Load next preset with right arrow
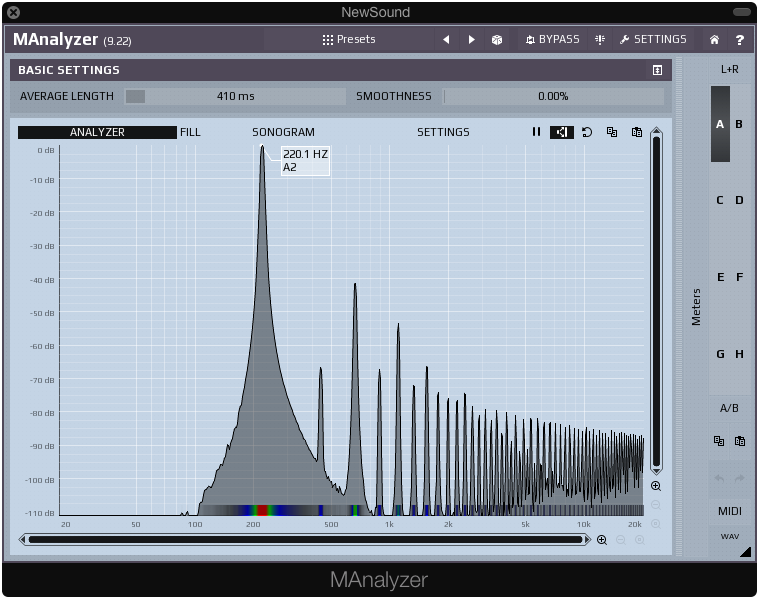Image resolution: width=759 pixels, height=599 pixels. pos(471,39)
